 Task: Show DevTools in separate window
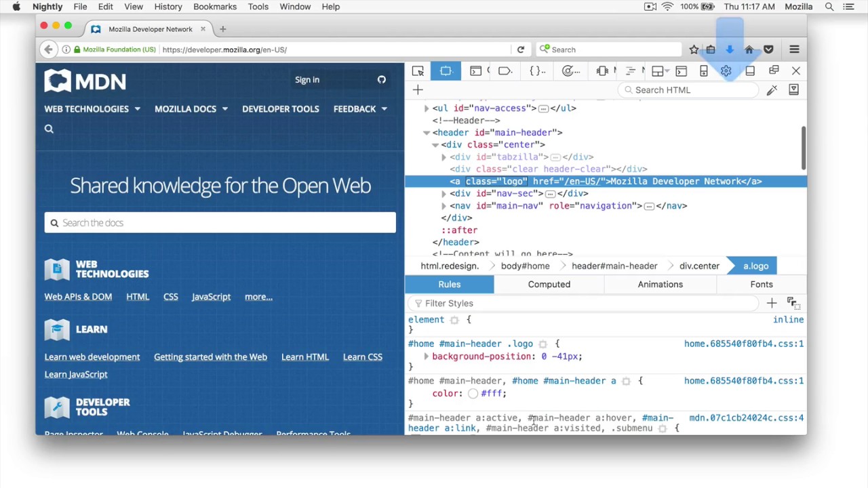pyautogui.click(x=774, y=70)
